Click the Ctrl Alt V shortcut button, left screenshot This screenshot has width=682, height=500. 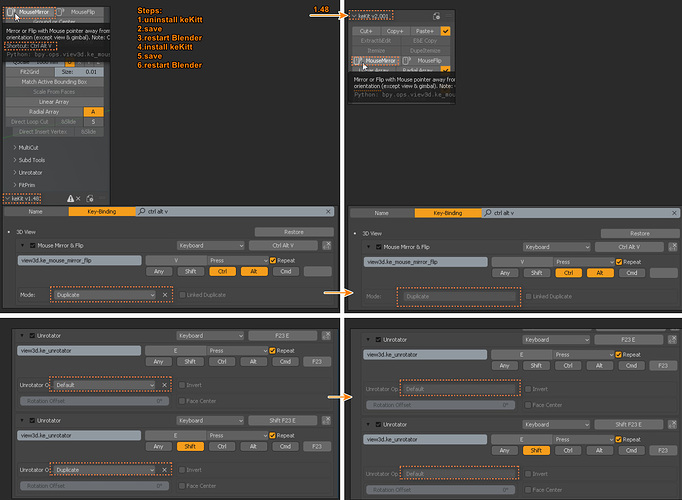(x=283, y=246)
